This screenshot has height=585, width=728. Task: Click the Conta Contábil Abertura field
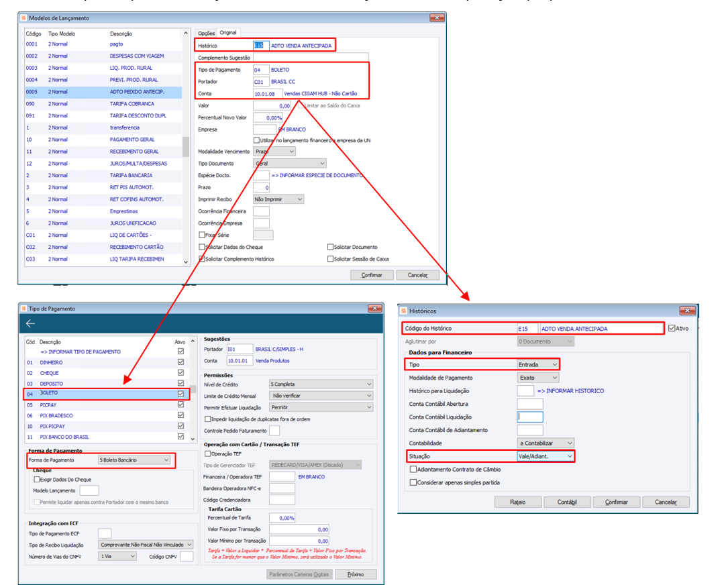pyautogui.click(x=530, y=404)
